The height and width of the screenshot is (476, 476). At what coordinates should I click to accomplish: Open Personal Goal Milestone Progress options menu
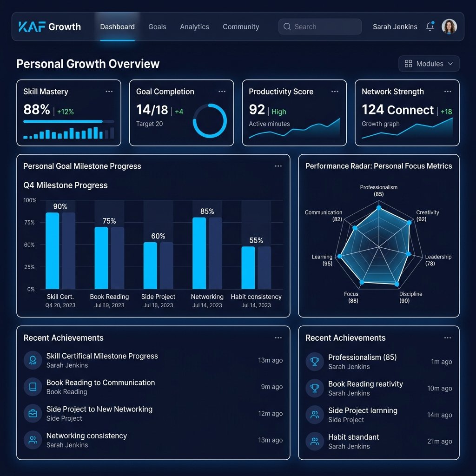(278, 166)
